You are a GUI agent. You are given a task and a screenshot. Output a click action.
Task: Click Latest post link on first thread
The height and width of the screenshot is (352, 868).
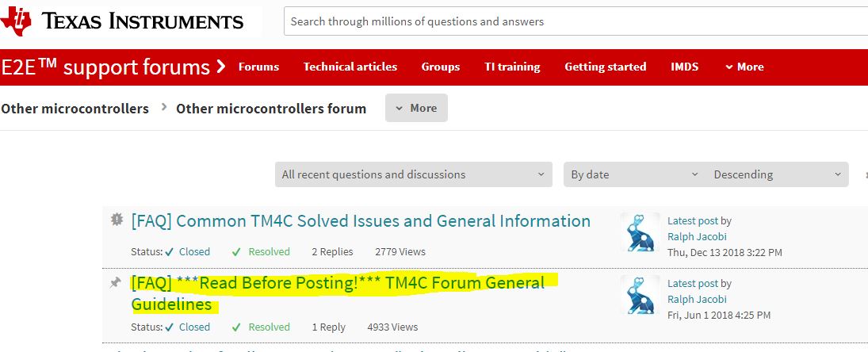coord(693,221)
